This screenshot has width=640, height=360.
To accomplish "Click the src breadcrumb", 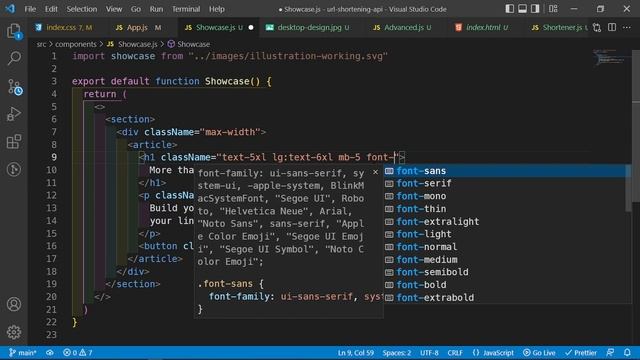I will tap(41, 44).
